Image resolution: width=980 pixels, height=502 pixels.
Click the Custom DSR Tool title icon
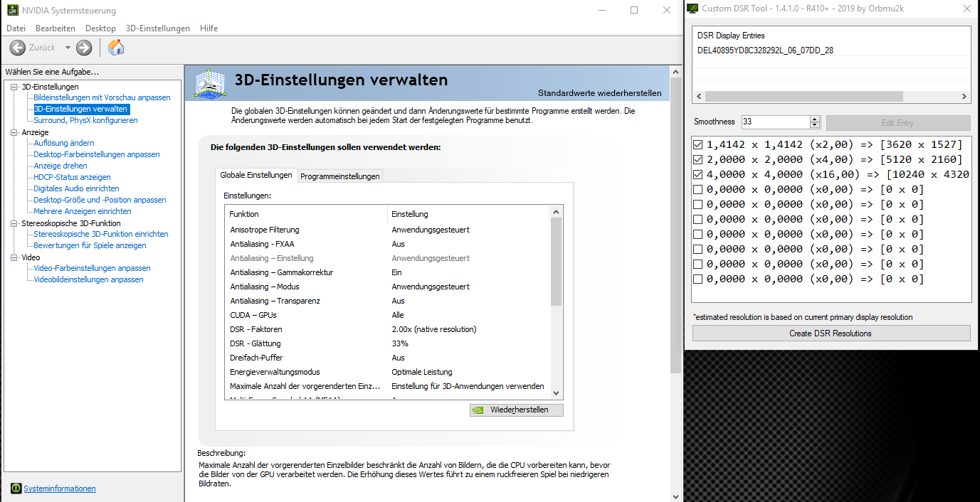point(692,9)
